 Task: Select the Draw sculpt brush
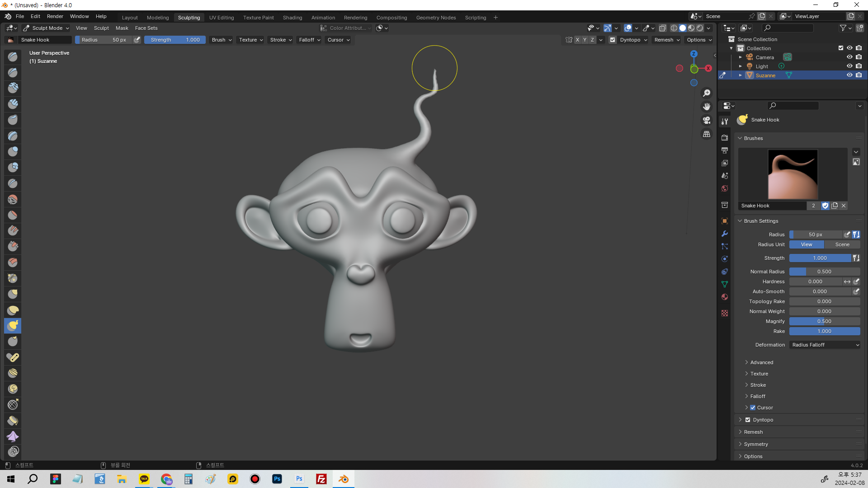click(13, 56)
